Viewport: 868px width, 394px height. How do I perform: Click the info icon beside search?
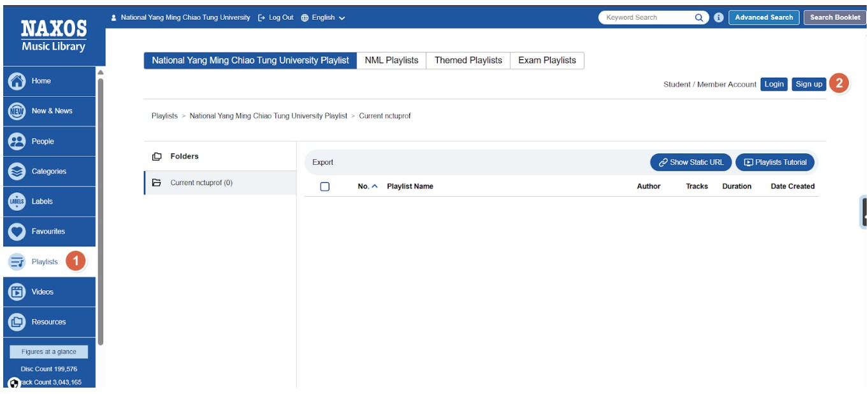click(719, 18)
